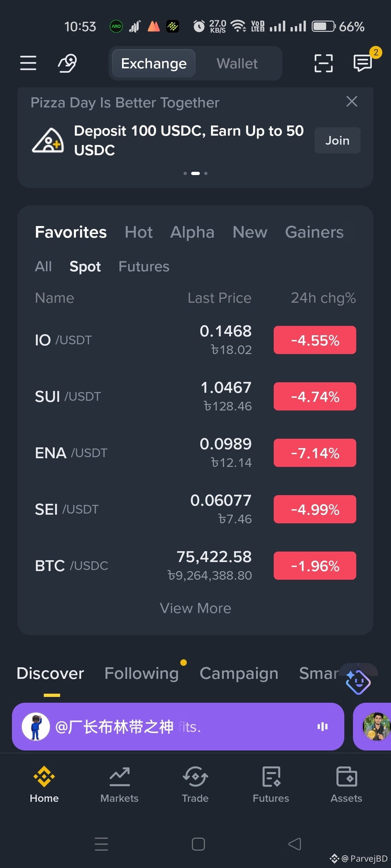Image resolution: width=391 pixels, height=868 pixels.
Task: Tap the AI assistant floating icon
Action: [358, 682]
